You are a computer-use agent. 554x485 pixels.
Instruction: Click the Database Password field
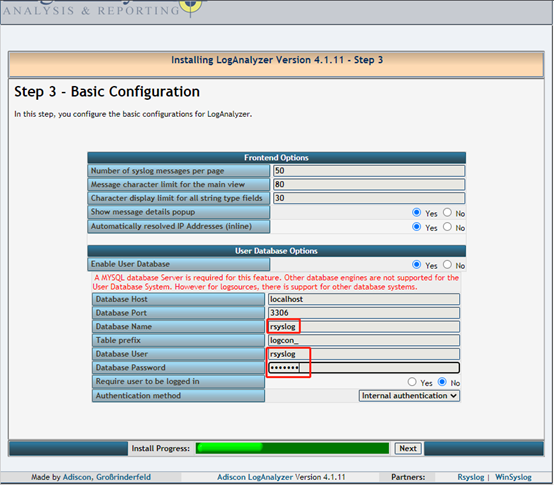tap(364, 368)
